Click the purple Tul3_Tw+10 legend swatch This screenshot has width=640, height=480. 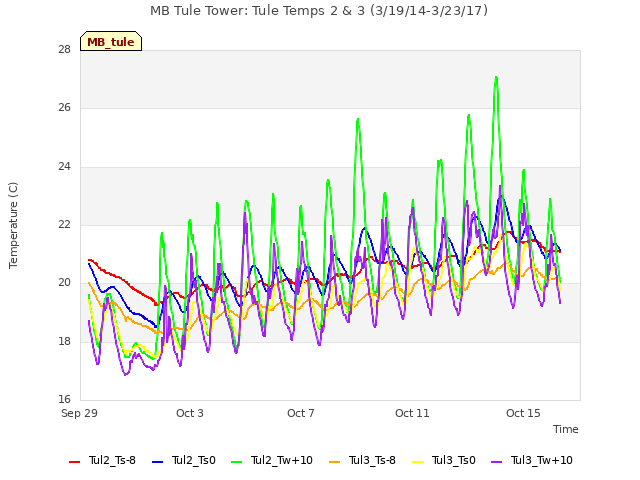coord(496,462)
